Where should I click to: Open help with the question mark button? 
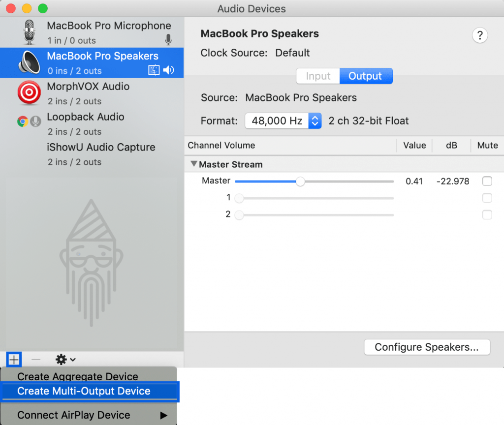(479, 35)
